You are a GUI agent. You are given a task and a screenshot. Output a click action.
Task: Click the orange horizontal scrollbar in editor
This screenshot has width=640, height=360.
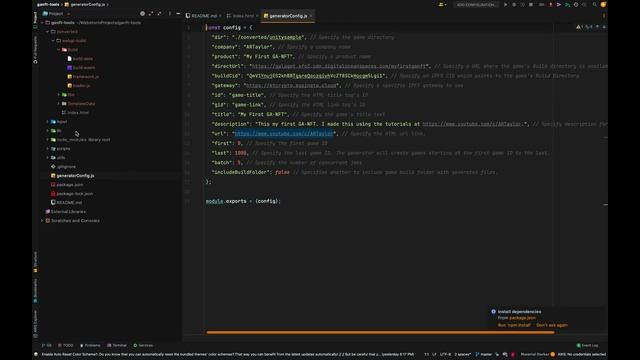[380, 332]
